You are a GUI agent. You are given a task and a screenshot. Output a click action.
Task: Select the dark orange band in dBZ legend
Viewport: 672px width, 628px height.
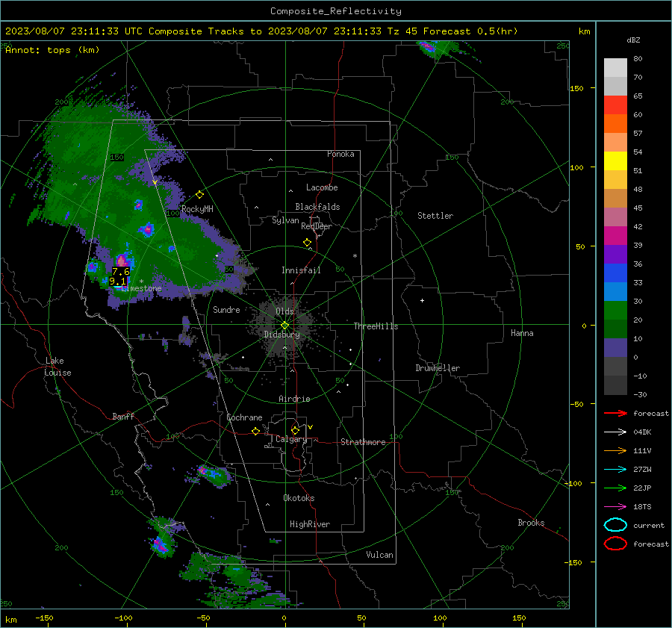click(615, 124)
